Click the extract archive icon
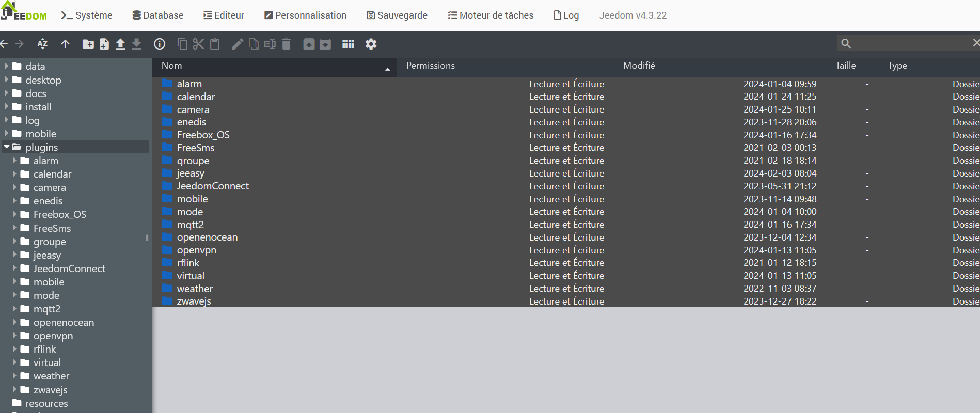 309,44
